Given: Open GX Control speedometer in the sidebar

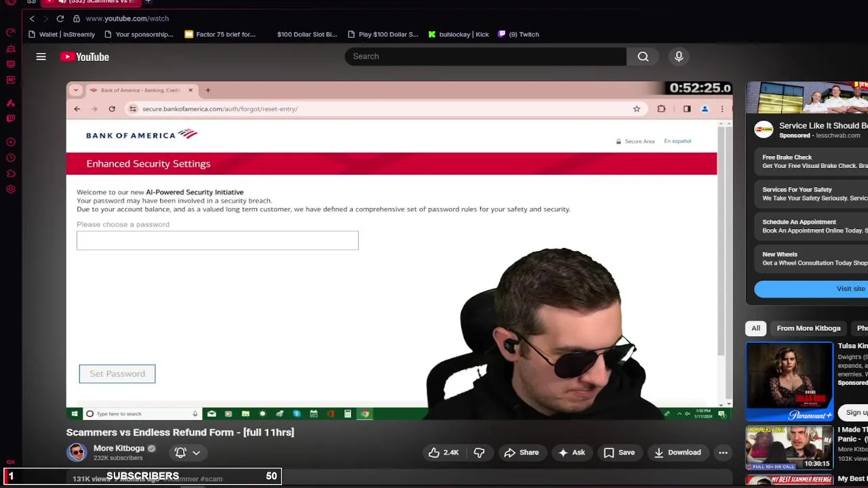Looking at the screenshot, I should pyautogui.click(x=11, y=33).
